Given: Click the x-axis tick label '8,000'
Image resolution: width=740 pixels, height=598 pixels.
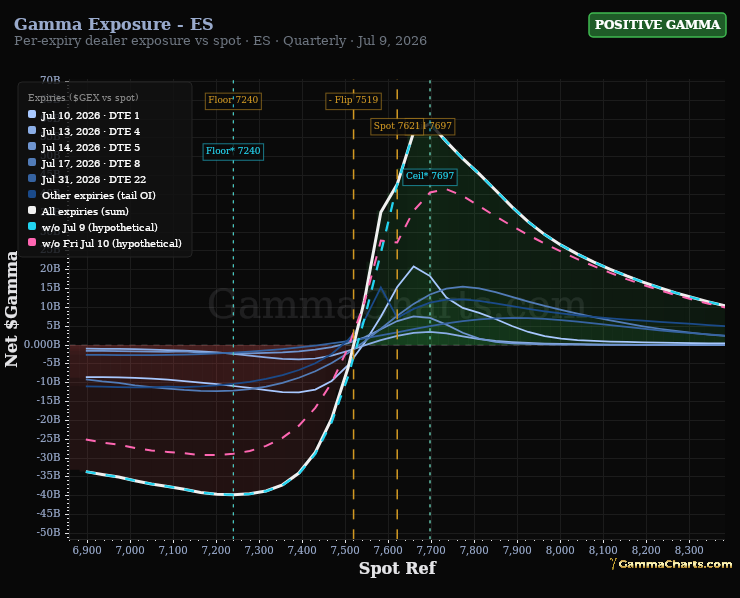Looking at the screenshot, I should pyautogui.click(x=560, y=550).
